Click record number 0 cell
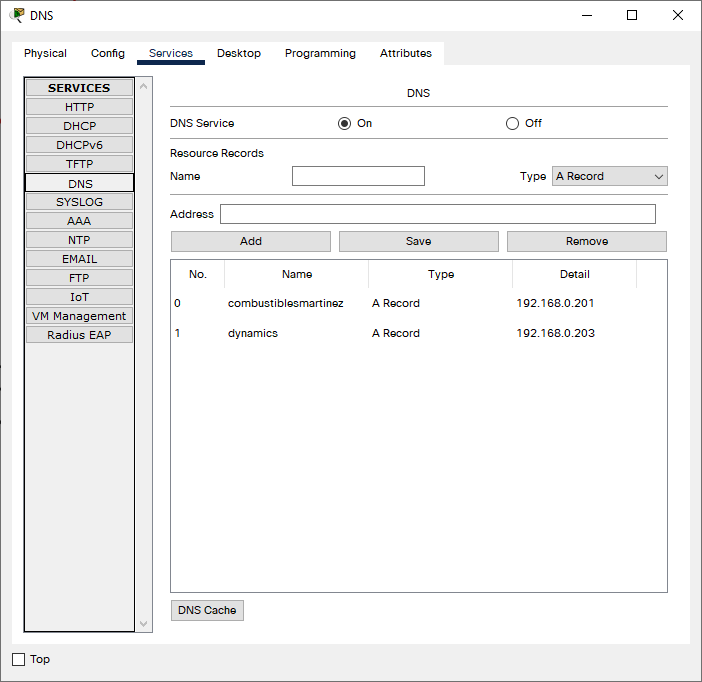This screenshot has width=702, height=682. 177,304
